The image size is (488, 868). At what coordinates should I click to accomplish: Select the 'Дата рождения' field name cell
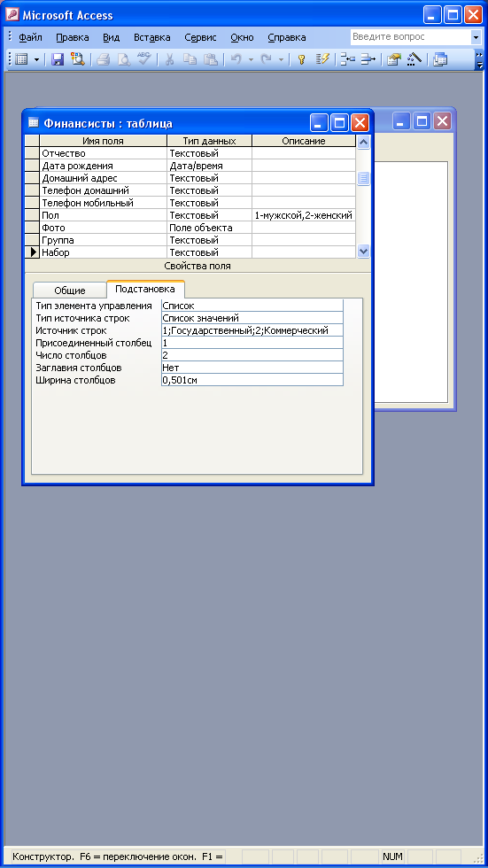pos(103,166)
